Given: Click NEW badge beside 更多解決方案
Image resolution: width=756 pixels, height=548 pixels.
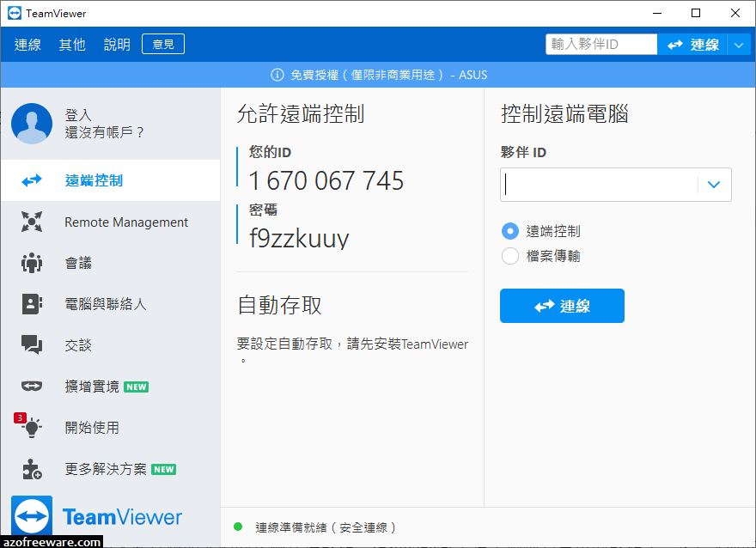Looking at the screenshot, I should tap(164, 470).
